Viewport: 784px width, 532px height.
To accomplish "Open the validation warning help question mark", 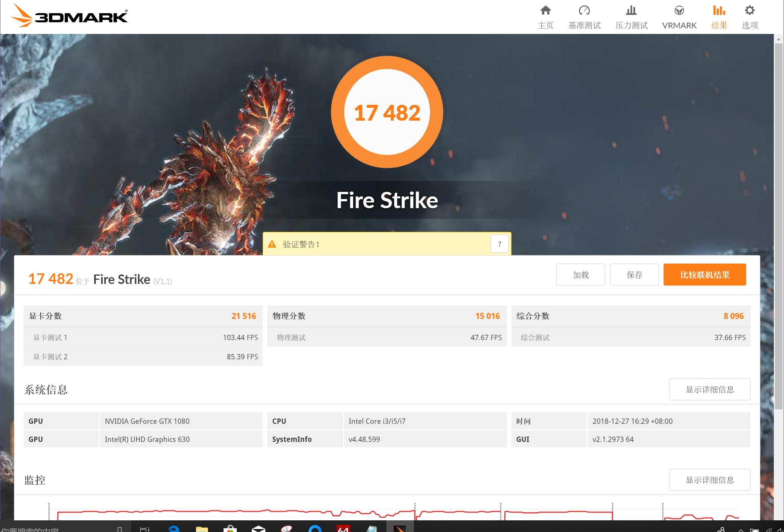I will click(x=499, y=244).
